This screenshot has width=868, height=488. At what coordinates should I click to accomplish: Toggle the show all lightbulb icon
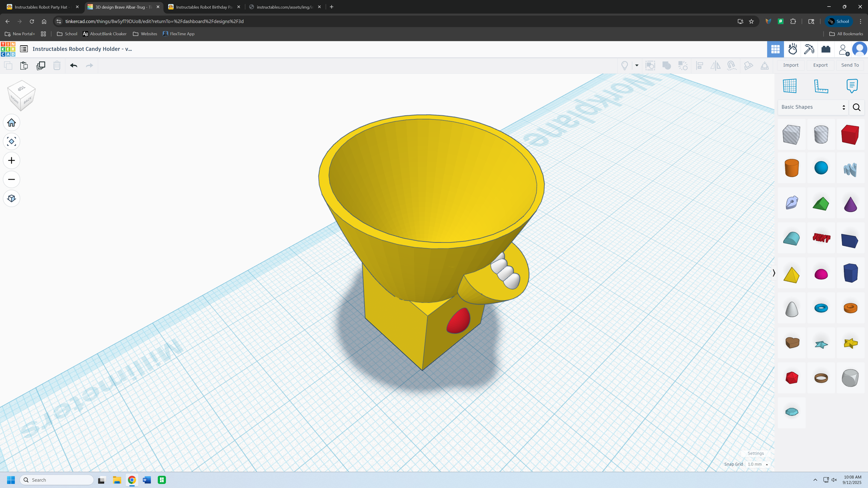pyautogui.click(x=625, y=65)
